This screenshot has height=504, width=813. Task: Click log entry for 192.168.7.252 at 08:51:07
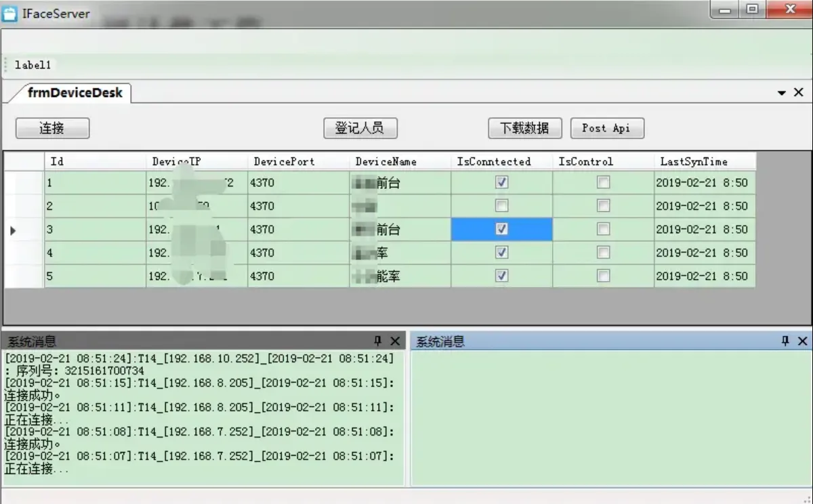[199, 456]
